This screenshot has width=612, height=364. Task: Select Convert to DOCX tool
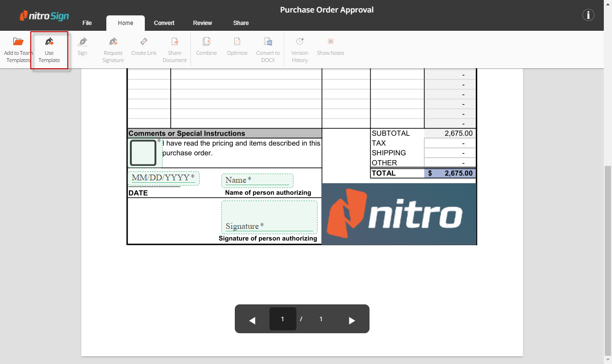268,42
